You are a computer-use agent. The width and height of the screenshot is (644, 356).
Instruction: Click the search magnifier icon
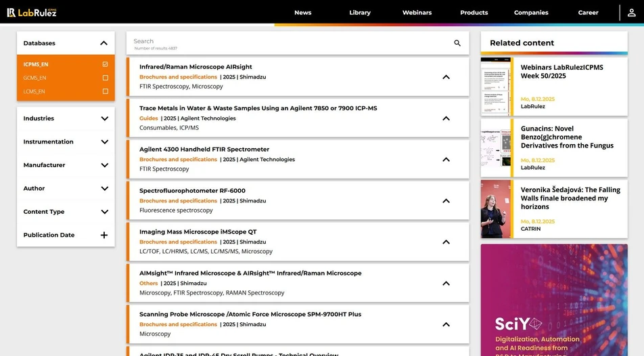pyautogui.click(x=457, y=43)
